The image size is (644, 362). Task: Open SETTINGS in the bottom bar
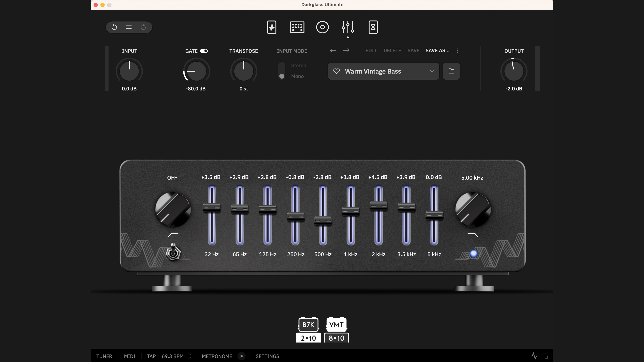267,356
